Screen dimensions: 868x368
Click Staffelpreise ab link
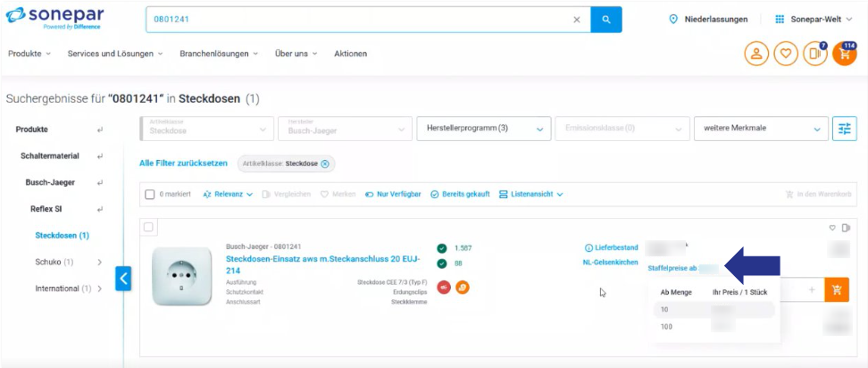(672, 268)
